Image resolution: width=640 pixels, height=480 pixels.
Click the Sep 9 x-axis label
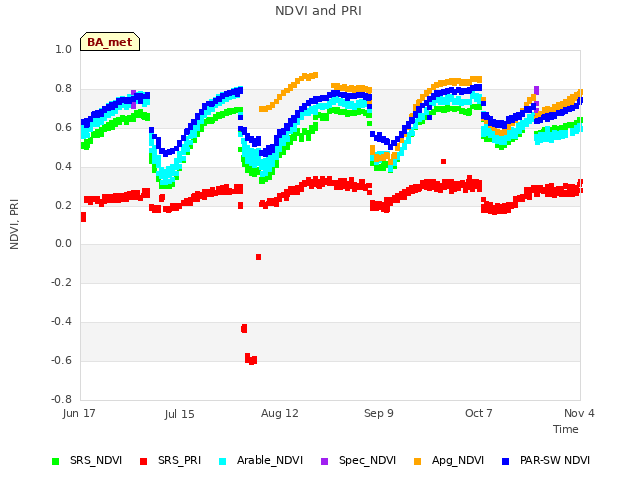point(379,413)
